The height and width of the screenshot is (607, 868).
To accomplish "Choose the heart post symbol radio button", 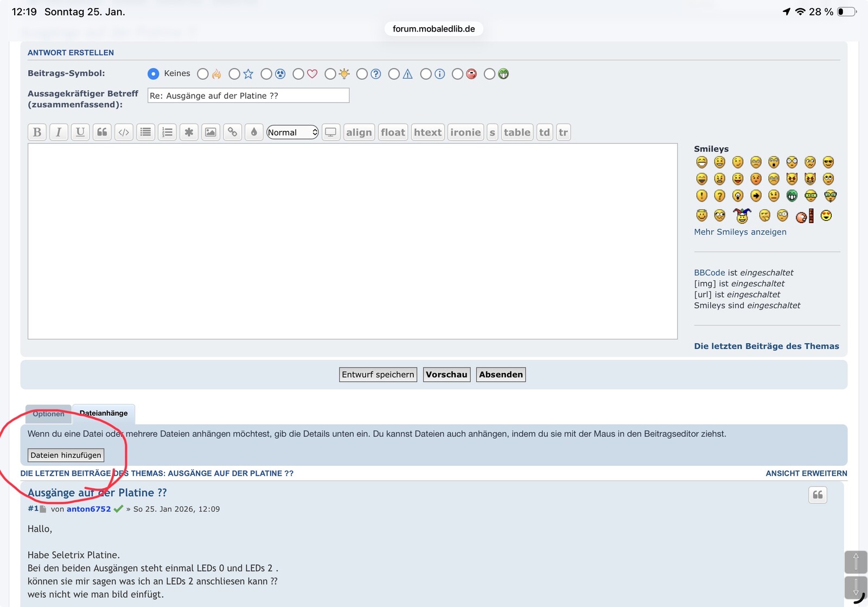I will [x=298, y=74].
